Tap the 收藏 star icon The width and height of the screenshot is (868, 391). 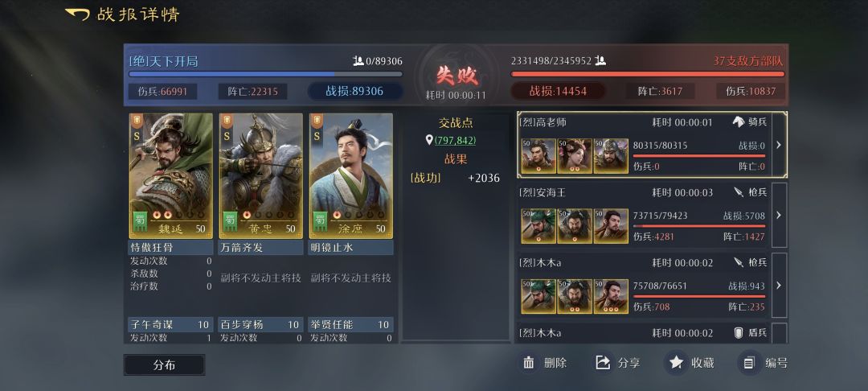676,364
